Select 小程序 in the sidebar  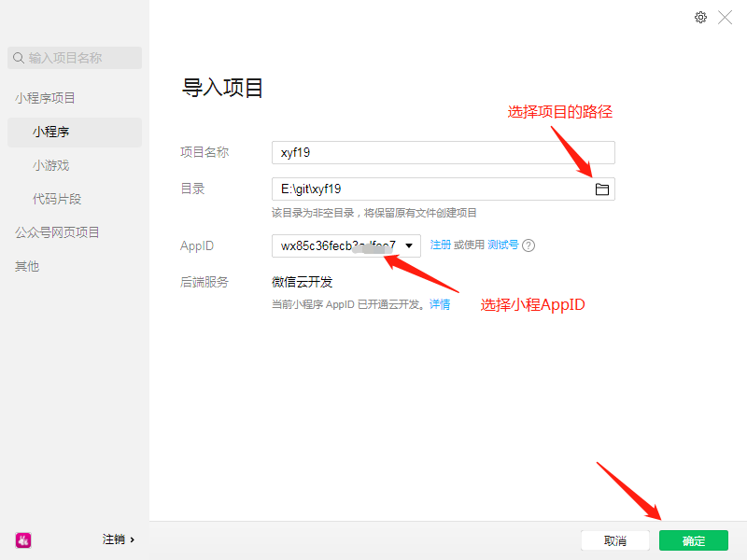coord(75,132)
